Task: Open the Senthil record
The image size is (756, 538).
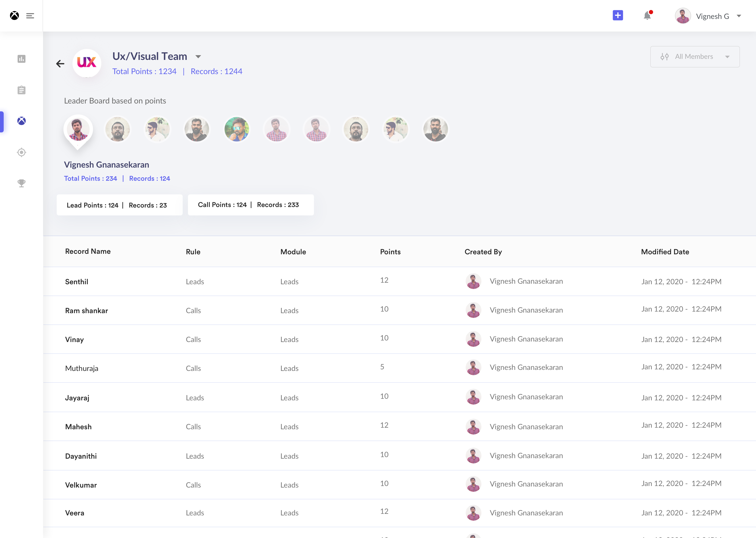Action: pos(76,282)
